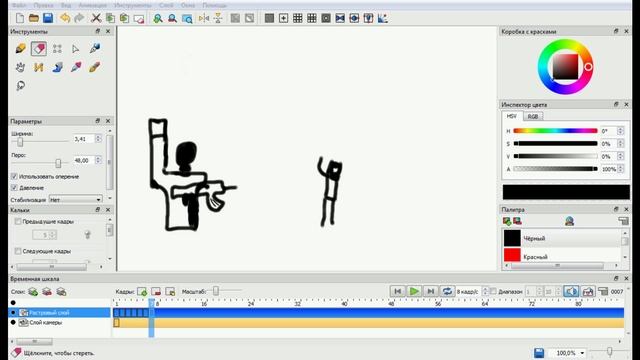The image size is (640, 360).
Task: Zoom out with the red magnifier
Action: [x=172, y=18]
